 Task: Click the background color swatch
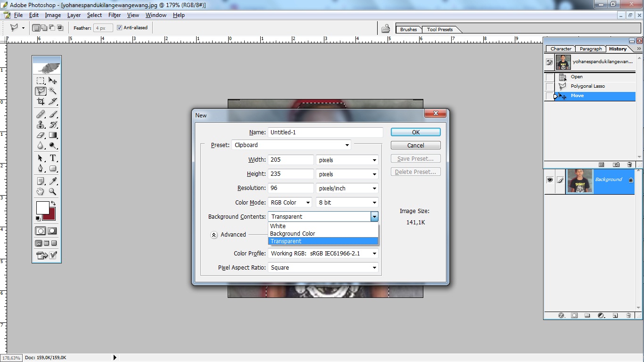click(51, 216)
